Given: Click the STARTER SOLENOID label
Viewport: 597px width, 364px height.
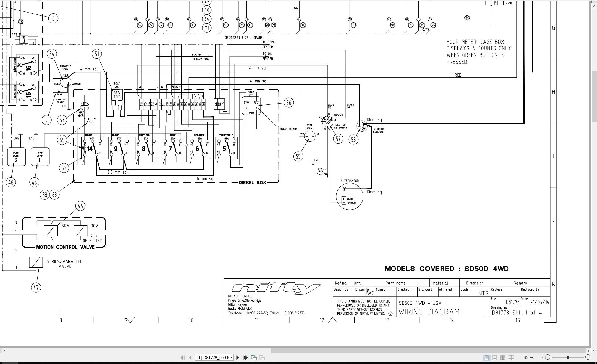Looking at the screenshot, I should point(379,131).
